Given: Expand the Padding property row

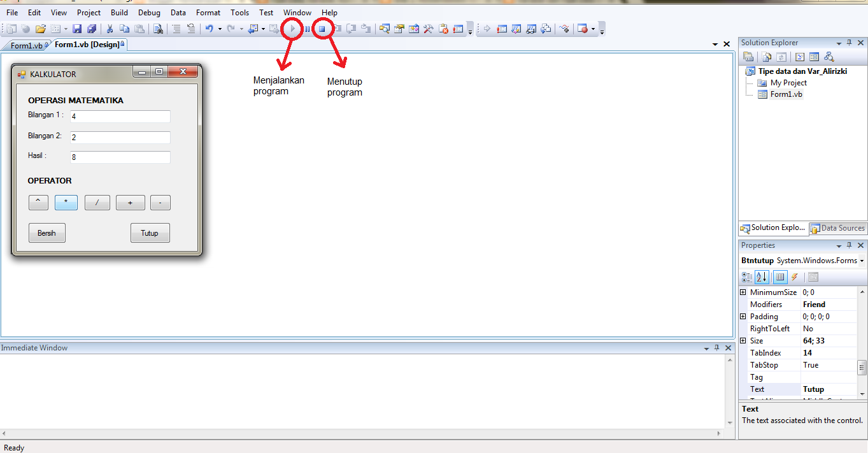Looking at the screenshot, I should (743, 316).
